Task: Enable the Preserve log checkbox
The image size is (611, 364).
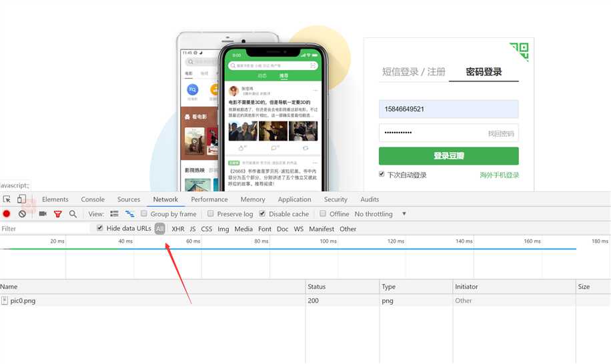Action: (x=210, y=213)
